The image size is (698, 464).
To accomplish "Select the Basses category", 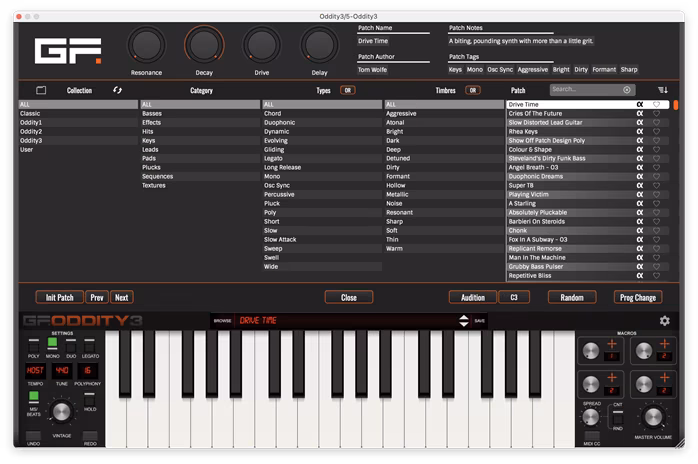I will coord(152,113).
